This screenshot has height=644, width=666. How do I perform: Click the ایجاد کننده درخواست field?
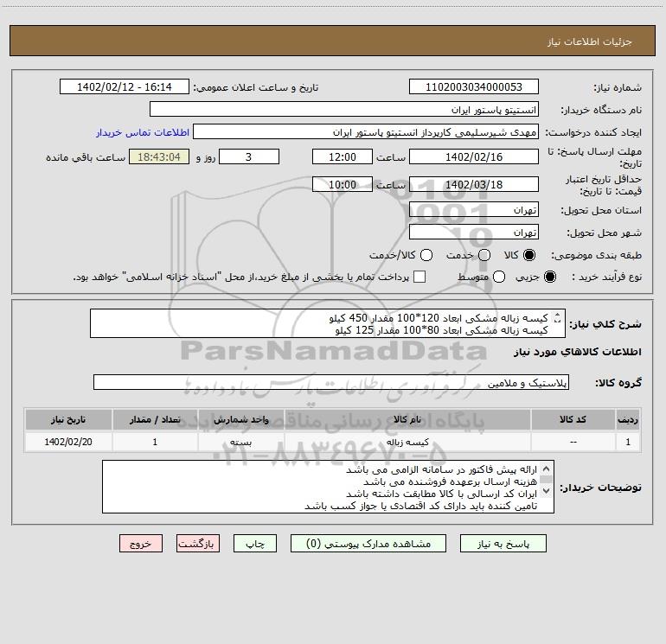click(366, 131)
